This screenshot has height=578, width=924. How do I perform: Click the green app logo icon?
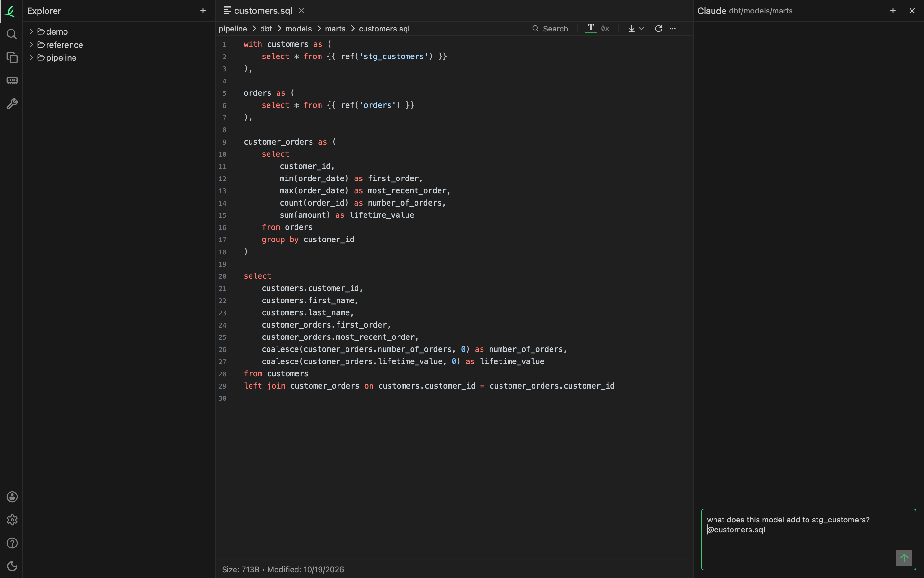click(11, 12)
